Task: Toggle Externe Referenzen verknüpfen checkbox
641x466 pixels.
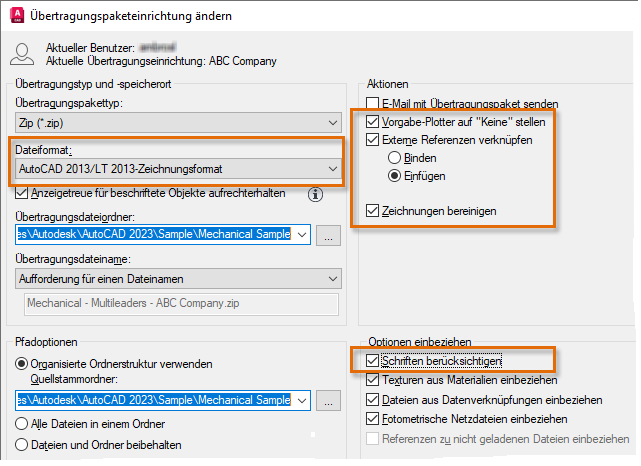Action: 372,140
